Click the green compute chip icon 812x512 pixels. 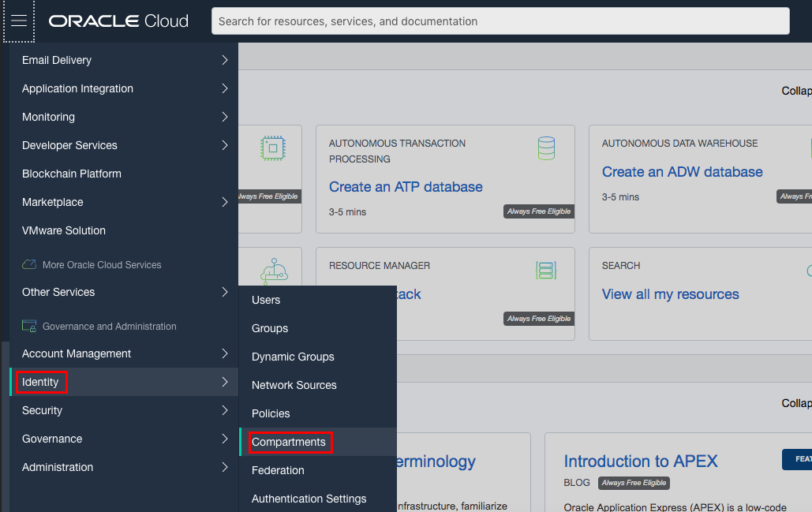(273, 148)
